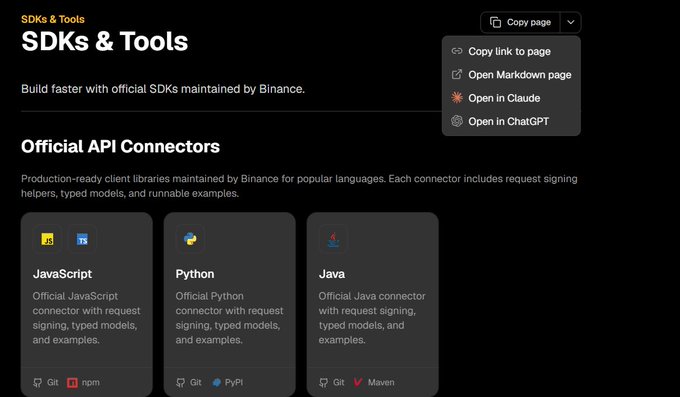The width and height of the screenshot is (680, 397).
Task: Click the external-link icon beside Open Markdown
Action: [x=457, y=75]
